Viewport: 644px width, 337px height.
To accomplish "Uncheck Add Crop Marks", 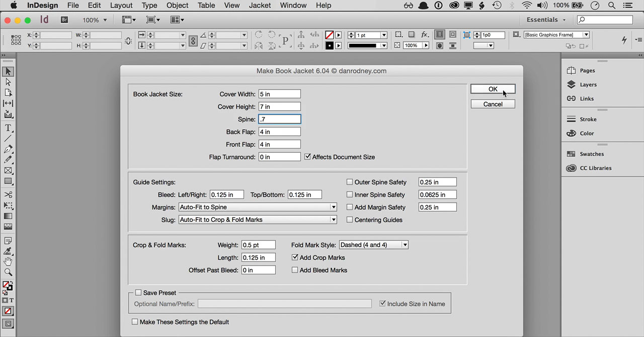I will (x=295, y=258).
